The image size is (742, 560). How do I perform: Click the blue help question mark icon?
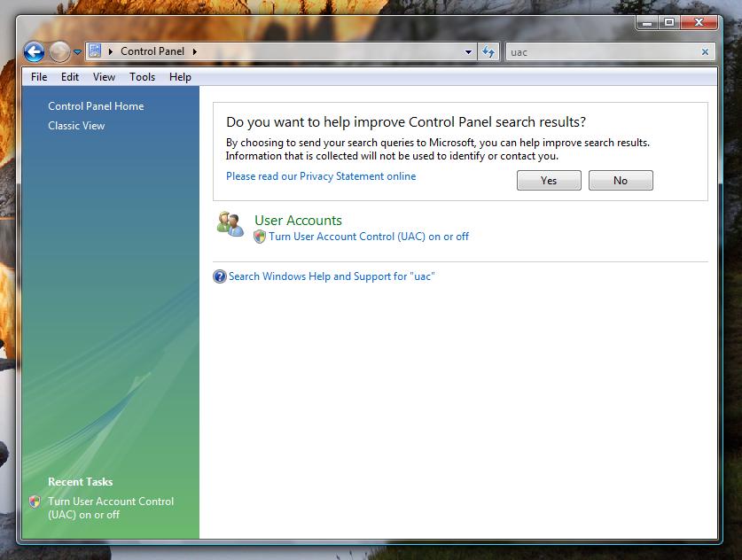220,276
